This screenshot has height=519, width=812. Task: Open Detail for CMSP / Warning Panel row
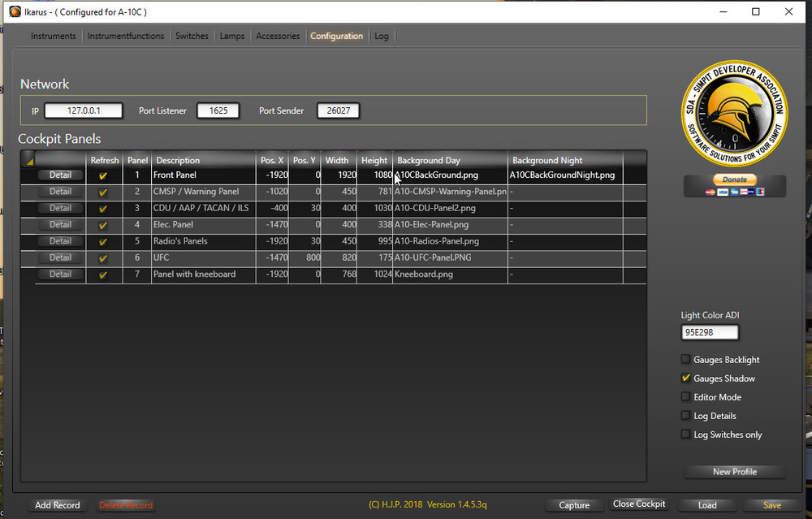60,192
